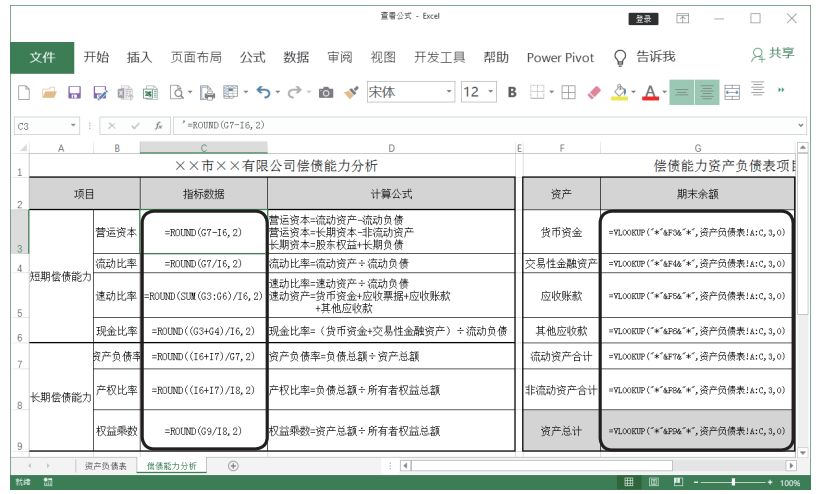Click the Undo arrow icon
Screen dimensions: 824x494
[263, 92]
